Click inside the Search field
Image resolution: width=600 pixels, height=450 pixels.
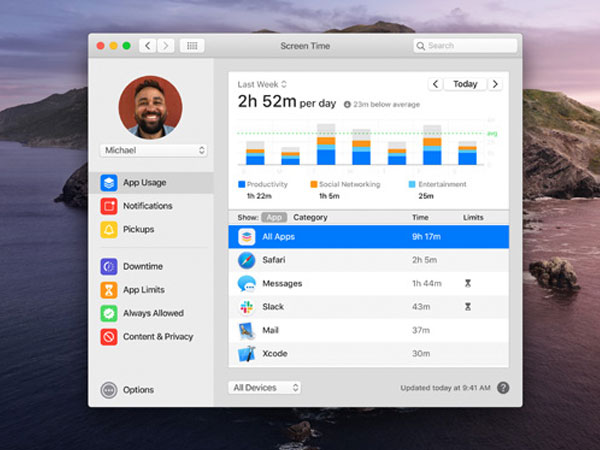(x=465, y=46)
